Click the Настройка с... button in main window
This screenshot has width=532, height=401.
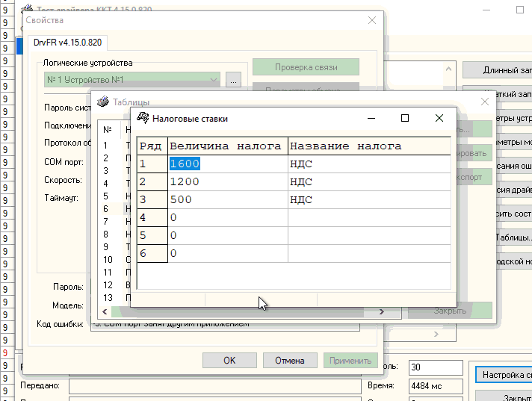pos(504,375)
